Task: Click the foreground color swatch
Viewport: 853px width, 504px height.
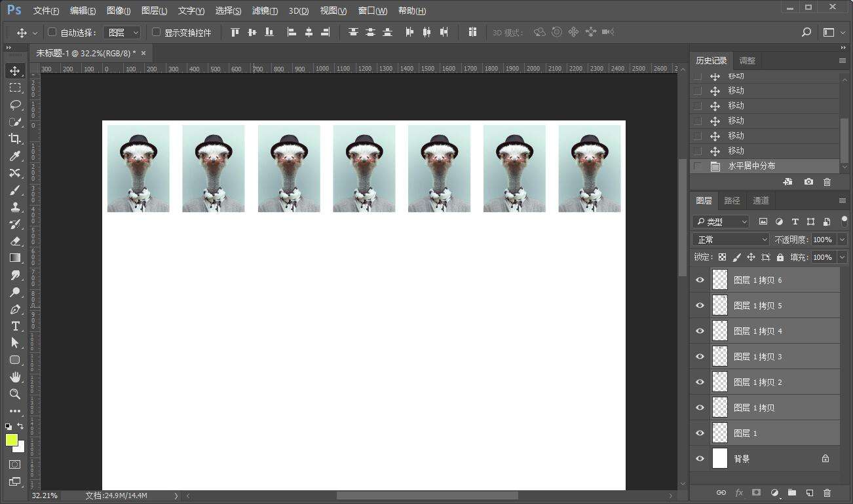Action: coord(11,439)
